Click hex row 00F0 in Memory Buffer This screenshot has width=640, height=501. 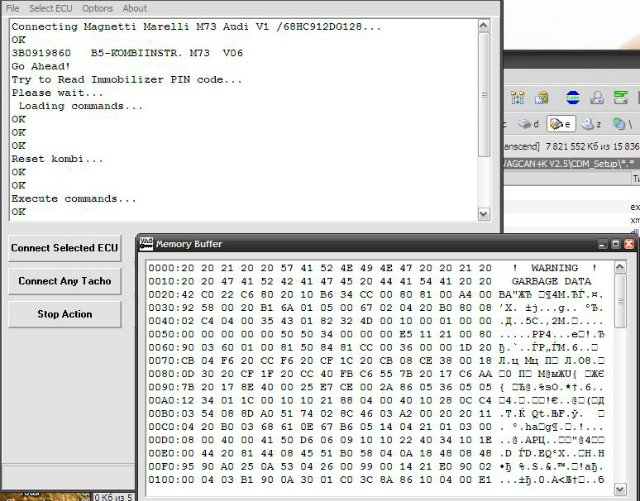click(376, 466)
